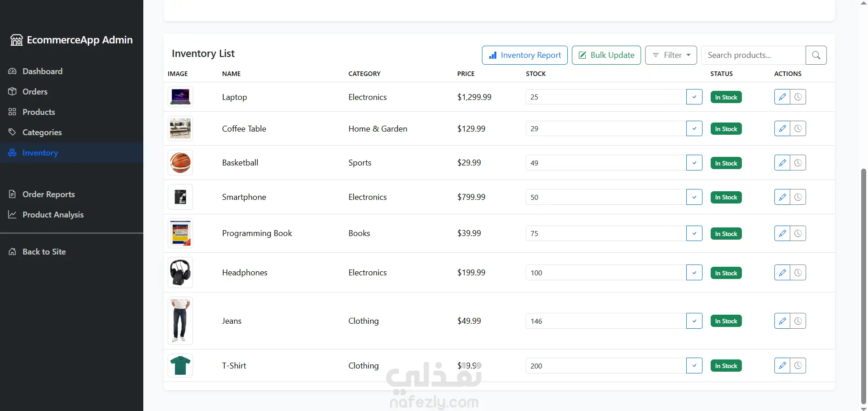The width and height of the screenshot is (868, 411).
Task: Edit the Headphones inventory entry
Action: (782, 273)
